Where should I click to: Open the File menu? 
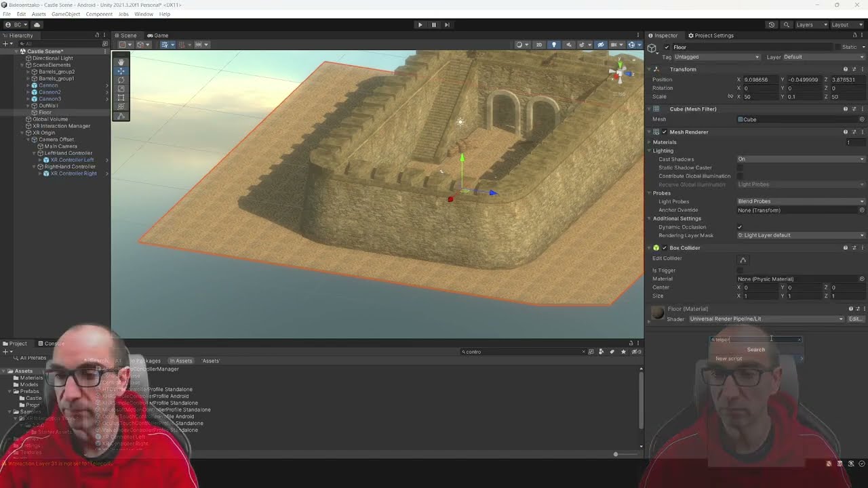click(7, 14)
